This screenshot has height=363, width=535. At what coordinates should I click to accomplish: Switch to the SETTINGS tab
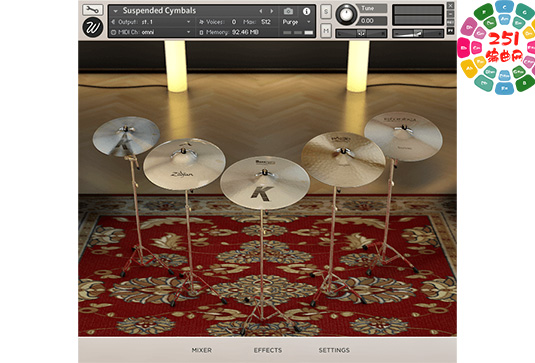click(334, 350)
